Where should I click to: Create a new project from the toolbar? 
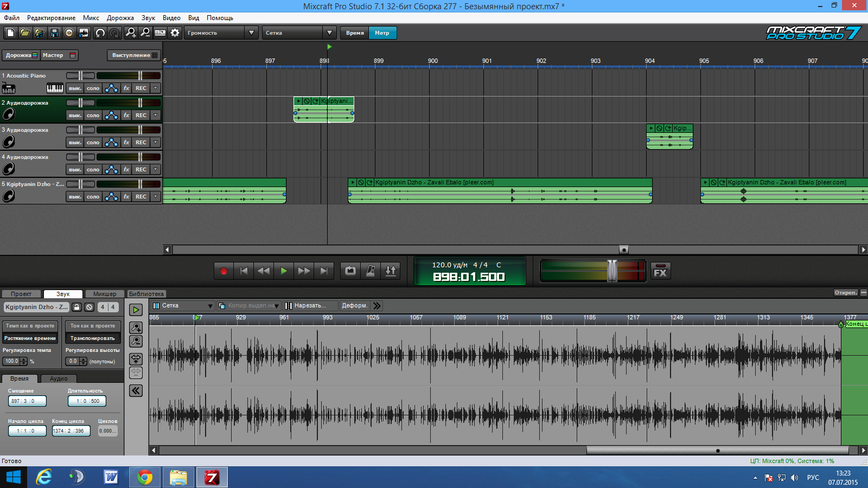click(x=10, y=33)
